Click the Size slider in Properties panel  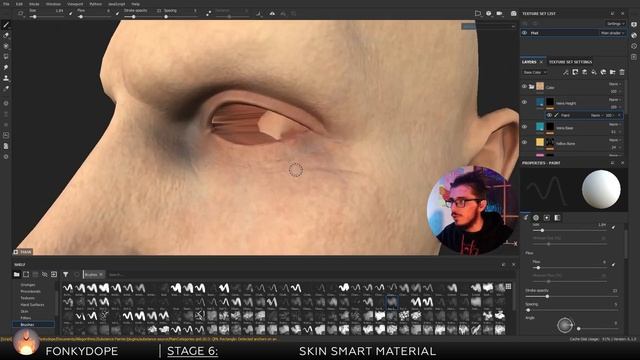tap(569, 231)
